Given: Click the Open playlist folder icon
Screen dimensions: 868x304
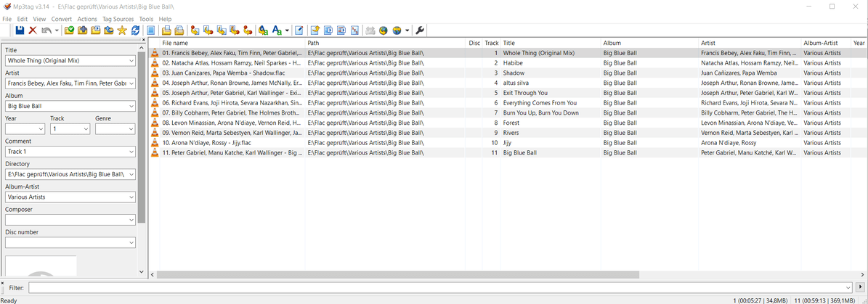Looking at the screenshot, I should (95, 30).
